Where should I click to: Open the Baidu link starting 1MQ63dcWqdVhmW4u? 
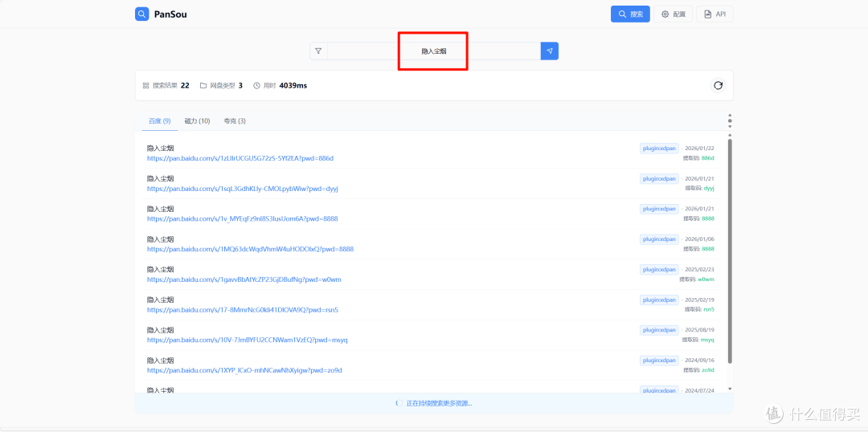(x=250, y=249)
